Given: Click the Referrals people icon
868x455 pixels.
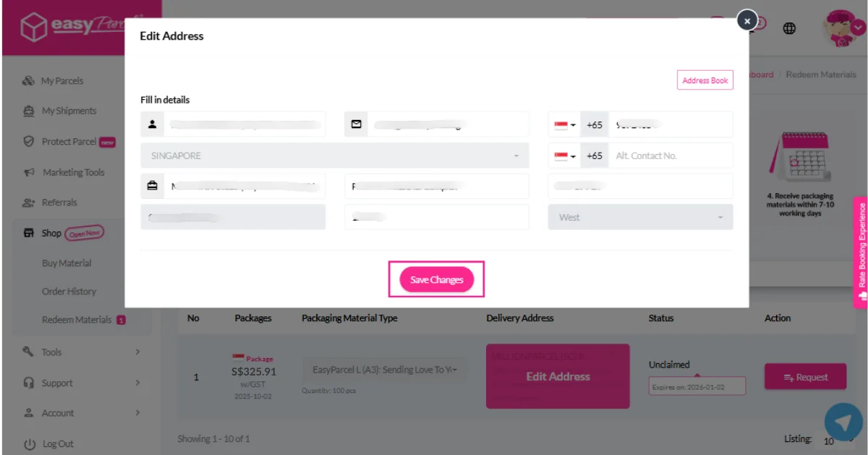Looking at the screenshot, I should click(29, 203).
